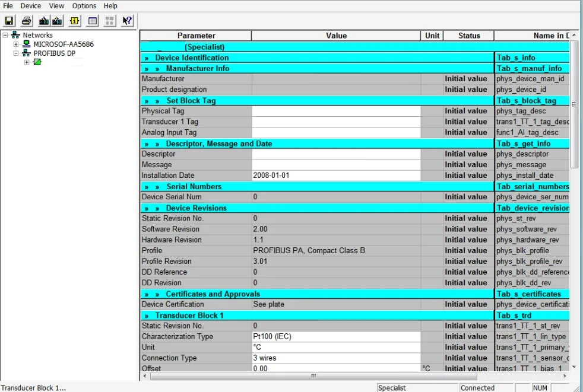This screenshot has height=392, width=583.
Task: Click the Value column header
Action: click(x=336, y=36)
